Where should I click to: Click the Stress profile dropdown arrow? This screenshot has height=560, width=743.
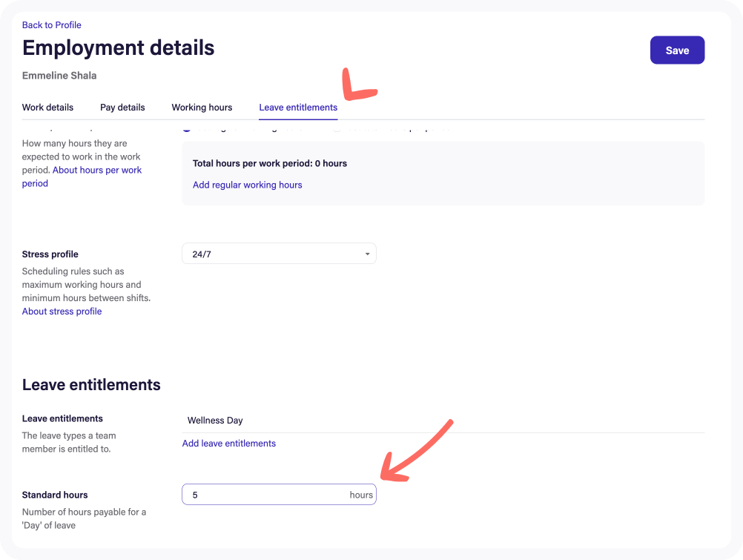(367, 254)
